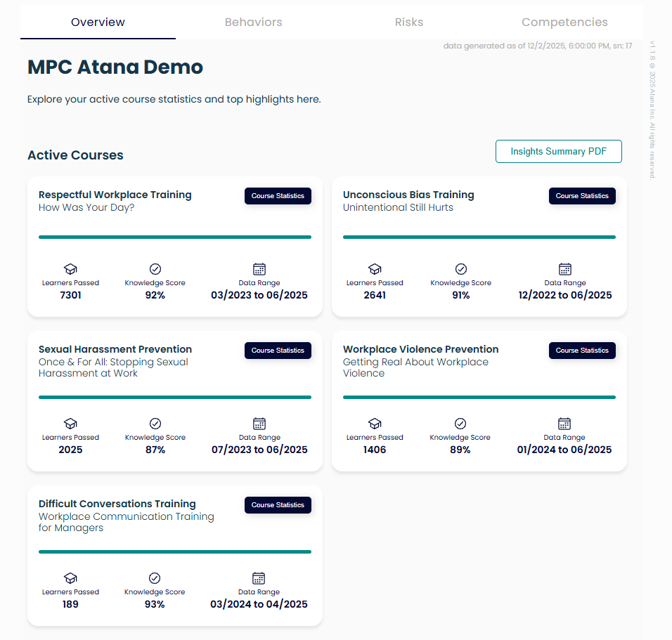Image resolution: width=672 pixels, height=640 pixels.
Task: Open Course Statistics for Sexual Harassment Prevention
Action: pyautogui.click(x=278, y=351)
